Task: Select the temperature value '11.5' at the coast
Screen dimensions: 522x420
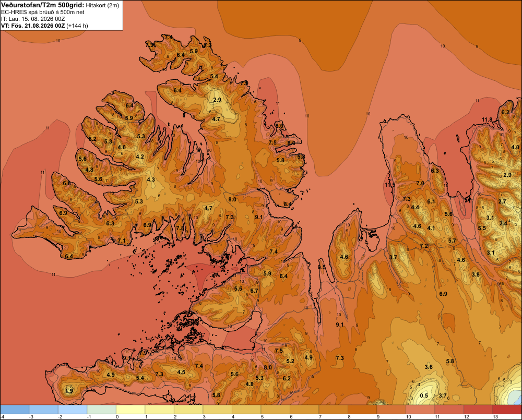Action: (390, 185)
